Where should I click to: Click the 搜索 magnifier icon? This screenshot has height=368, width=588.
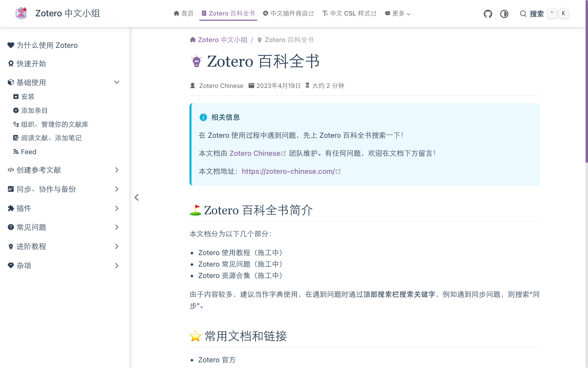pos(523,13)
